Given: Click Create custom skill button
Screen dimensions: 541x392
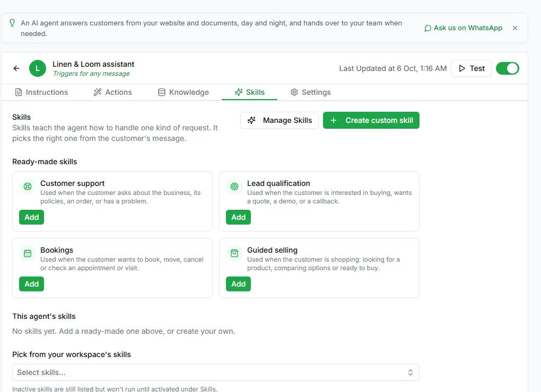Looking at the screenshot, I should (371, 120).
